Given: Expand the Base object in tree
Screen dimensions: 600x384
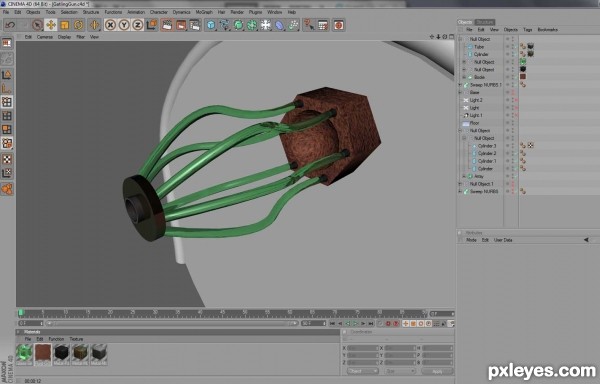Looking at the screenshot, I should pyautogui.click(x=460, y=93).
